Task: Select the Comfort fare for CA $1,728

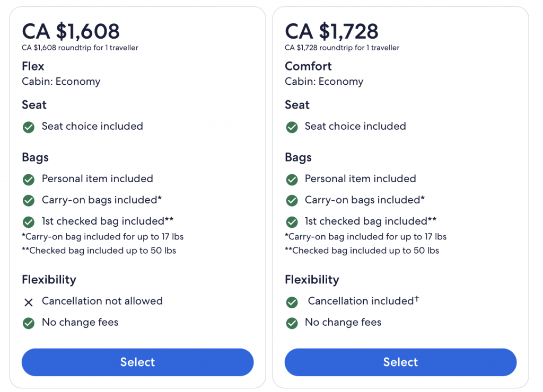Action: coord(400,362)
